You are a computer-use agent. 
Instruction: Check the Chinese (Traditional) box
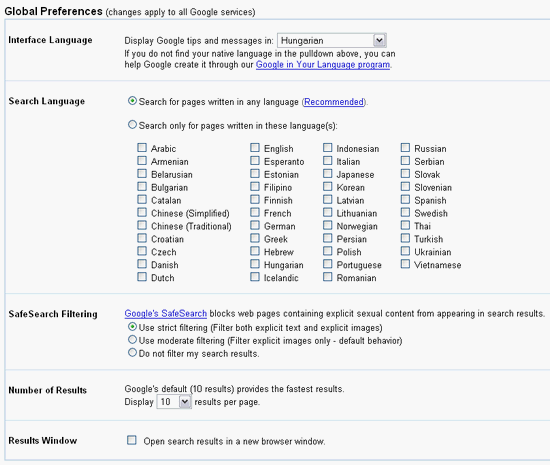pos(142,225)
